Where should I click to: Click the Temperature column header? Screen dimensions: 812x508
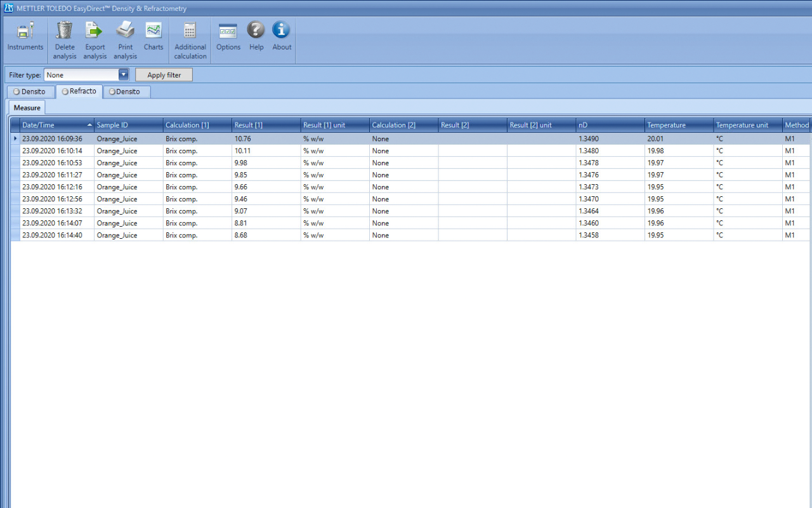[x=679, y=125]
